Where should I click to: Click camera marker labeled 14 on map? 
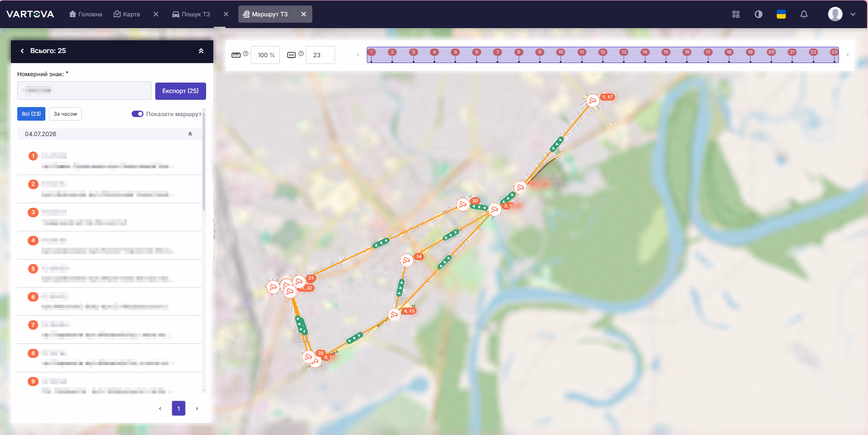coord(406,260)
